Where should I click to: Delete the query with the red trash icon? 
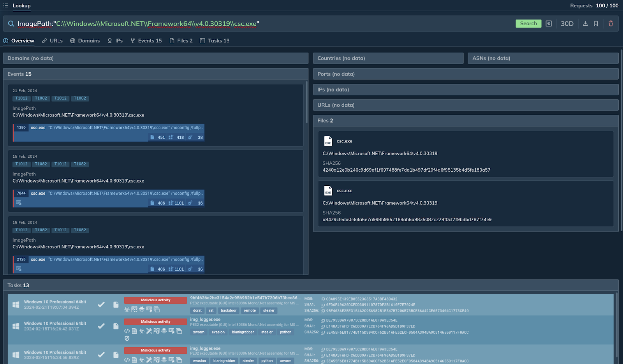611,24
